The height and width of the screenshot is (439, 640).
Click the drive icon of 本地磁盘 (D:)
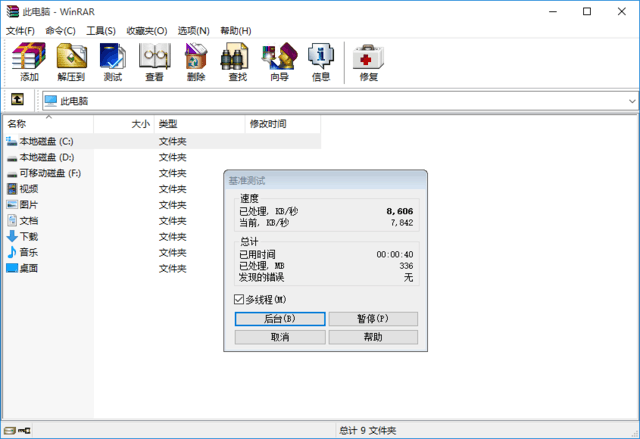click(x=12, y=157)
